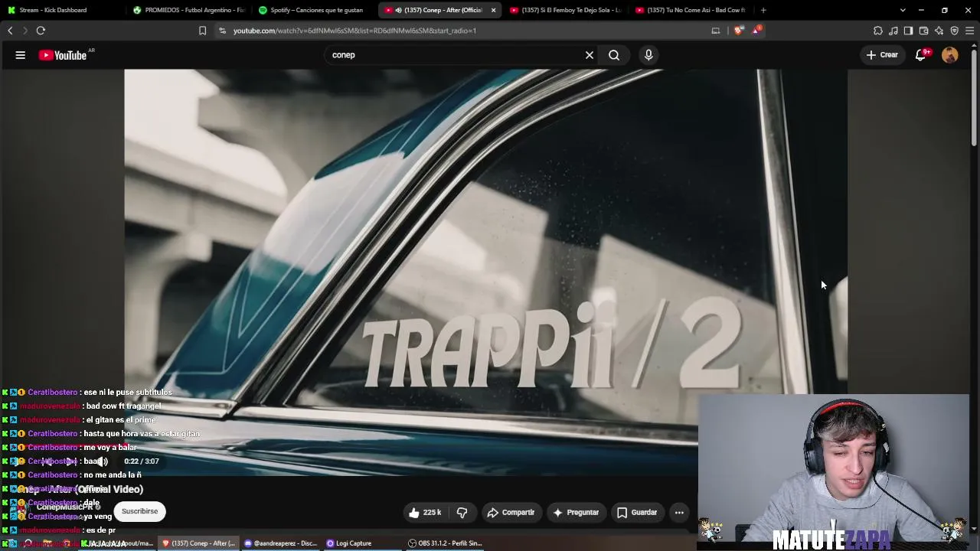
Task: Switch to the Spotify Canciones que te gustan tab
Action: click(314, 10)
